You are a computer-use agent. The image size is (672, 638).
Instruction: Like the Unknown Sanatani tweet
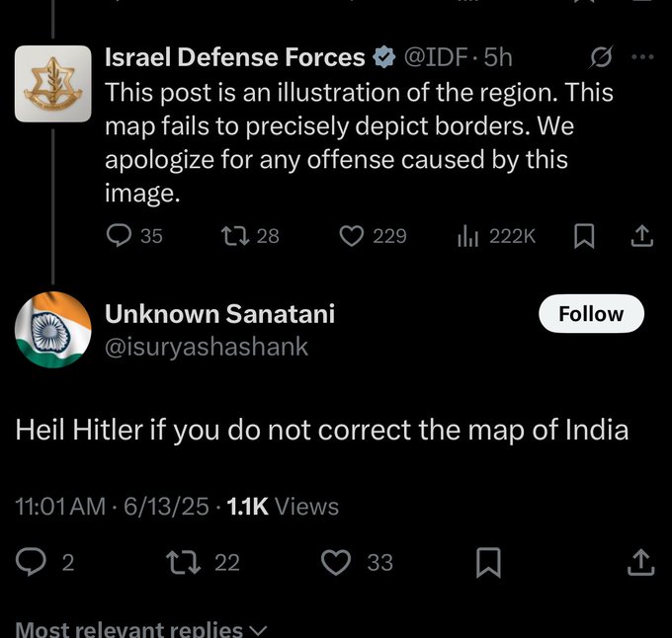click(357, 562)
